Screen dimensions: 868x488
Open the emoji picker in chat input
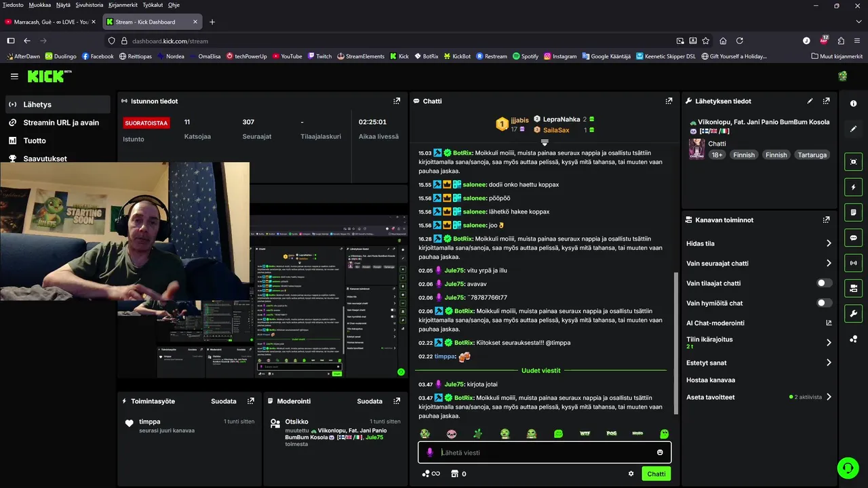pyautogui.click(x=660, y=453)
